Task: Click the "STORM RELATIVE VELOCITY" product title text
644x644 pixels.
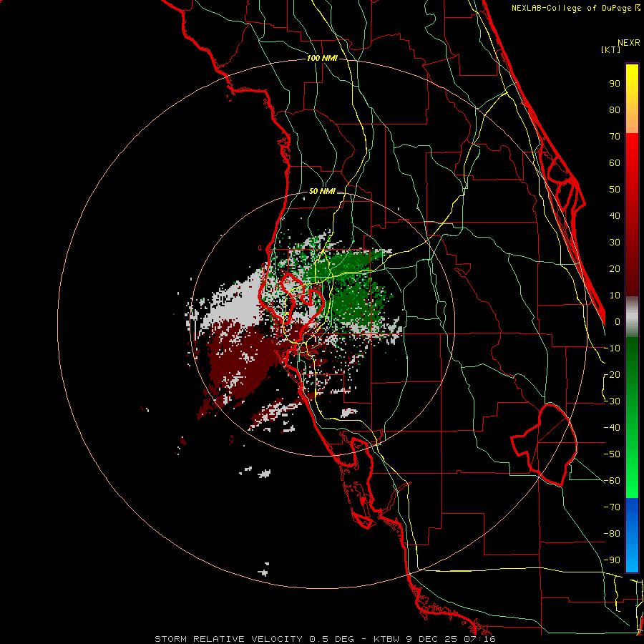Action: coord(228,639)
